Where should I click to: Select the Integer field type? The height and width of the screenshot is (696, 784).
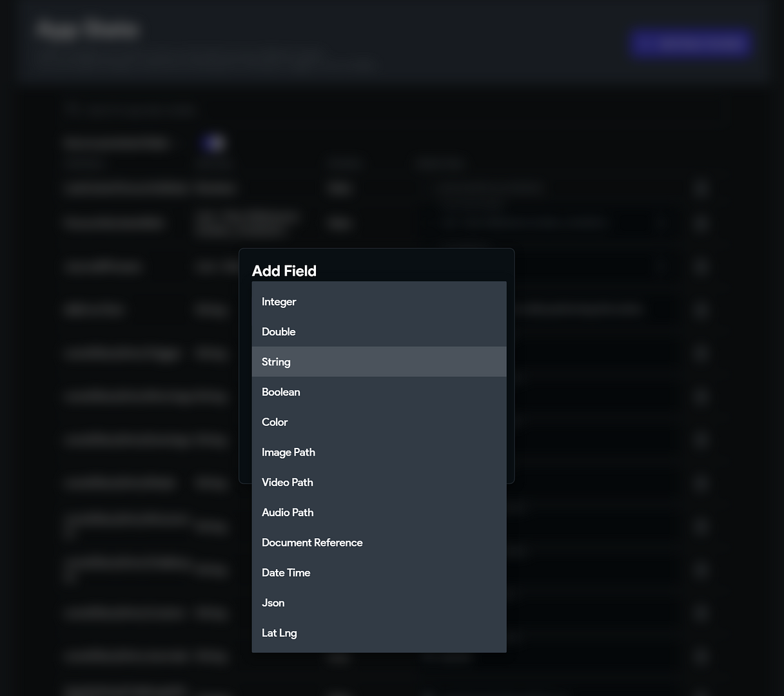coord(279,302)
